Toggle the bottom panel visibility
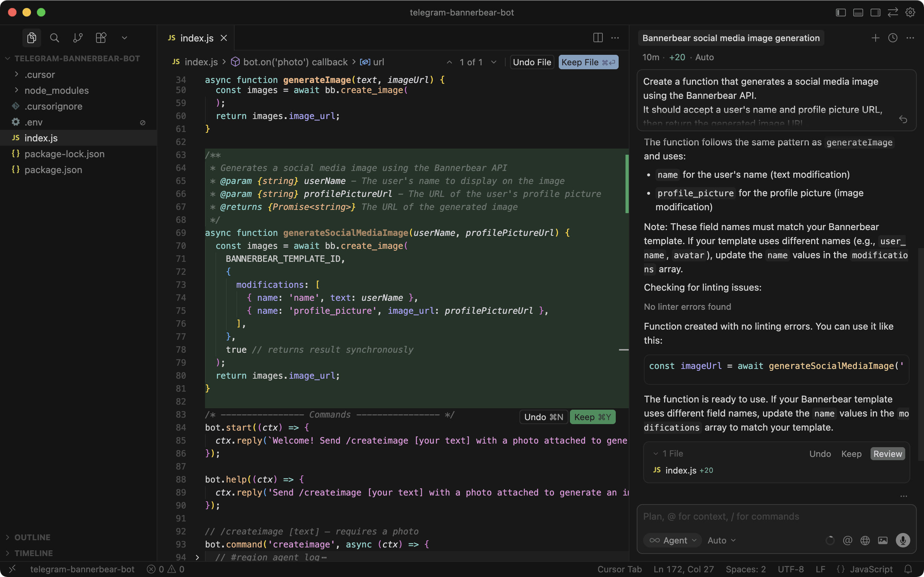 point(858,12)
